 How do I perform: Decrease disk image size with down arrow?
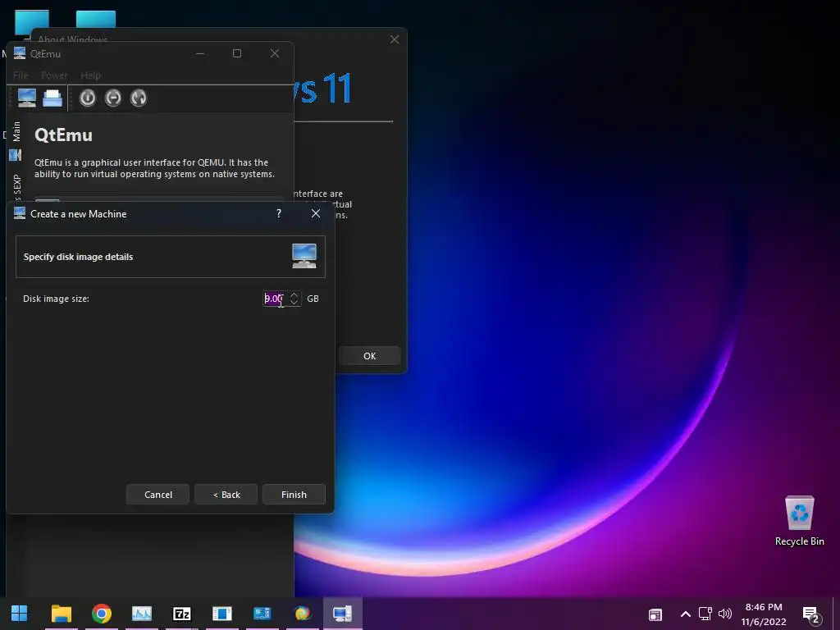pos(294,302)
